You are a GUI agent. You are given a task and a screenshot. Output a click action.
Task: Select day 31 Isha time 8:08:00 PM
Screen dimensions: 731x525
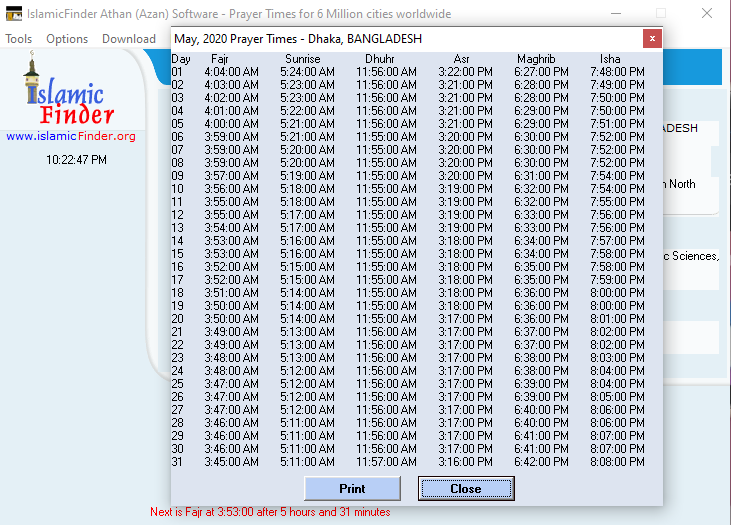click(617, 462)
